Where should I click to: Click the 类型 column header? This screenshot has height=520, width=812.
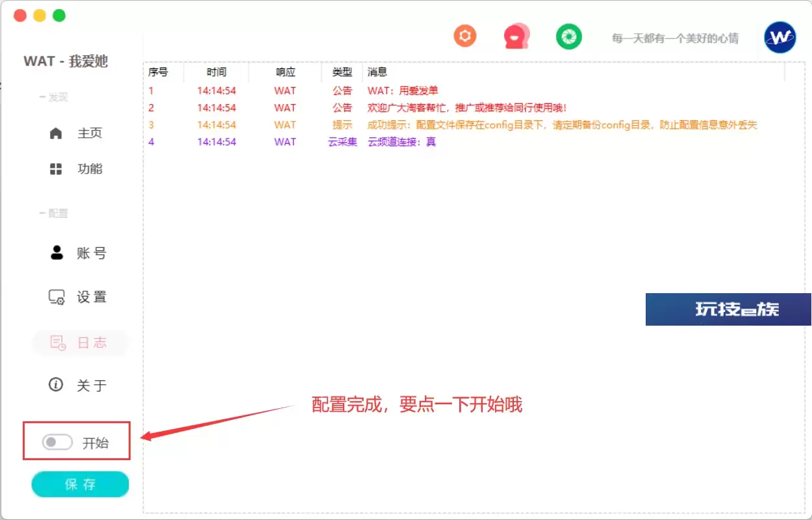coord(342,72)
